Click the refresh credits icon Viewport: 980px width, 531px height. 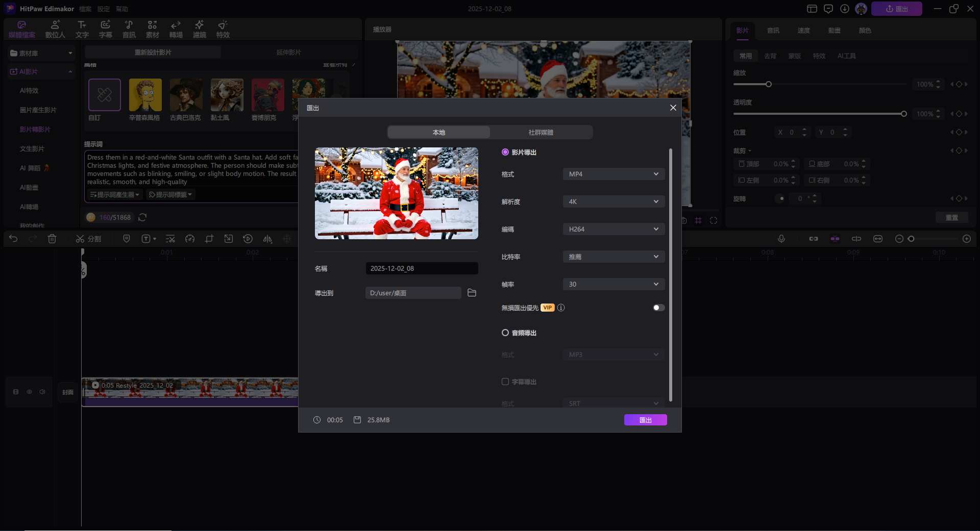pos(142,217)
